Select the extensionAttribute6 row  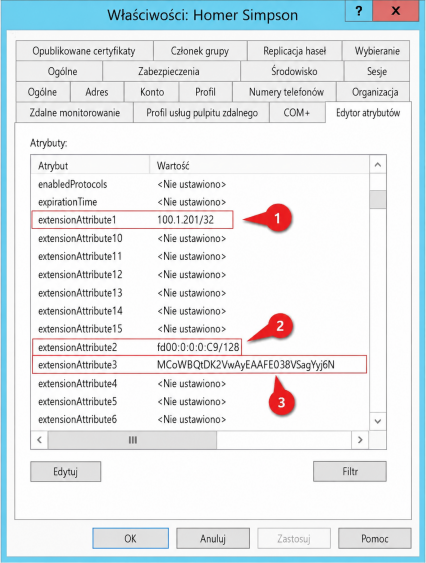pyautogui.click(x=200, y=419)
